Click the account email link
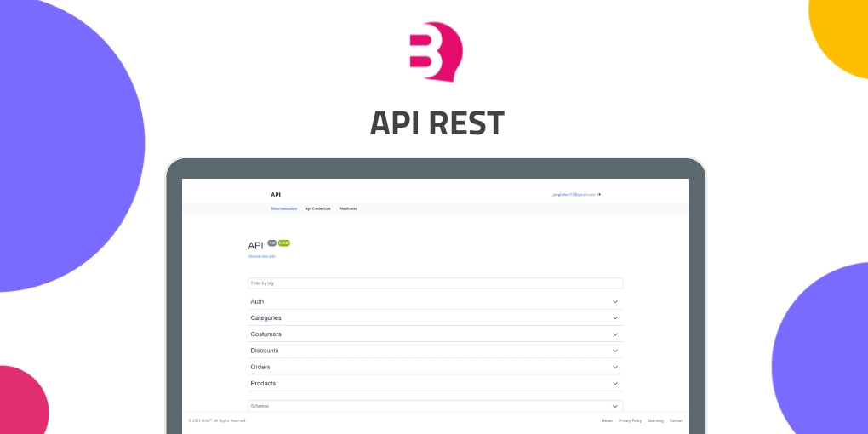This screenshot has height=434, width=868. pos(573,194)
